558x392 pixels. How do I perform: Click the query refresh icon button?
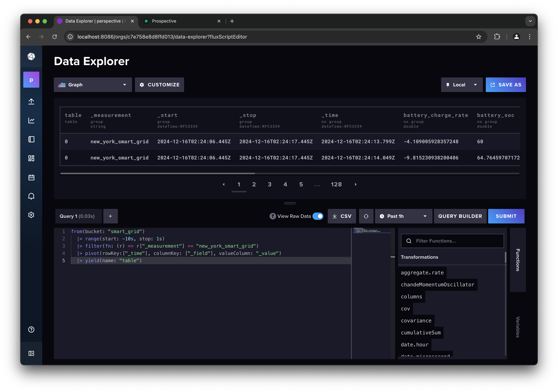(366, 216)
